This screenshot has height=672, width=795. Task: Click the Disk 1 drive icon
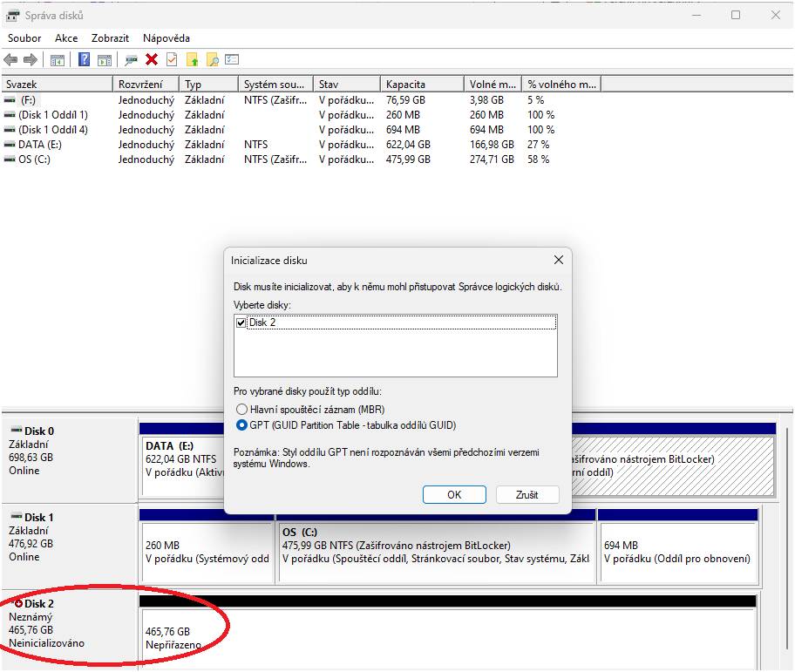pos(17,516)
